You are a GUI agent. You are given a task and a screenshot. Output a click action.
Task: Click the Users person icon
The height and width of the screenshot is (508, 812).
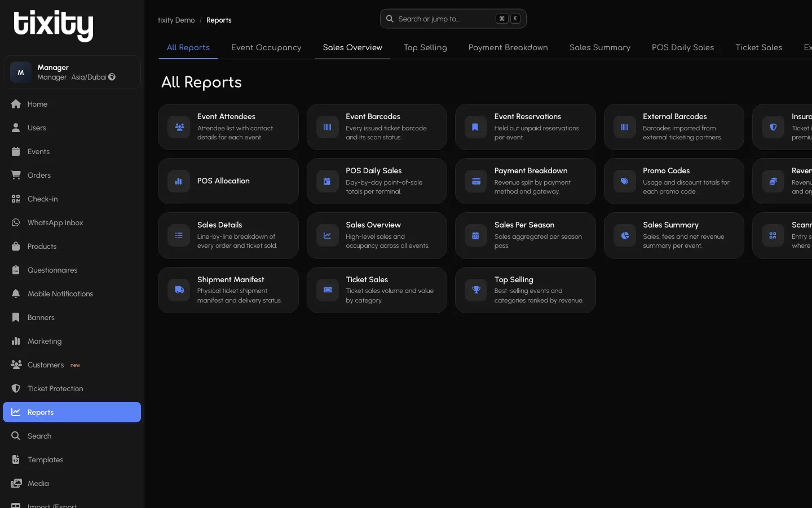tap(16, 128)
